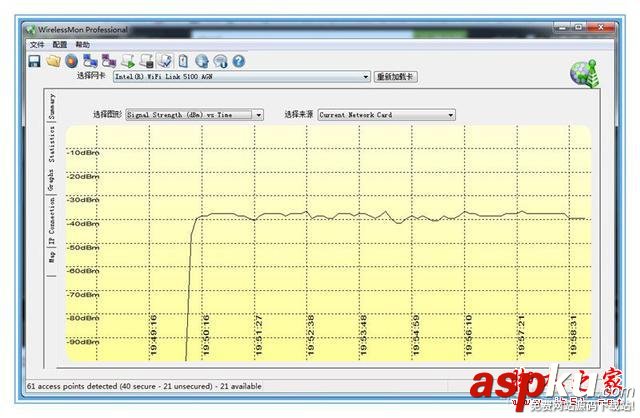
Task: Close the WirelessMon Professional window
Action: (600, 27)
